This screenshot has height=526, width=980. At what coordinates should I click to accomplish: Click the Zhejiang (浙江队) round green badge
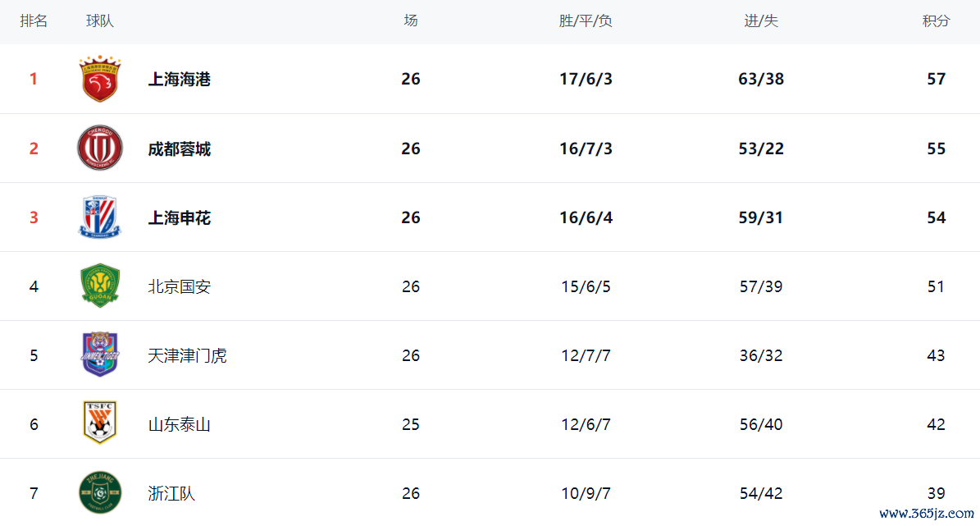[100, 493]
